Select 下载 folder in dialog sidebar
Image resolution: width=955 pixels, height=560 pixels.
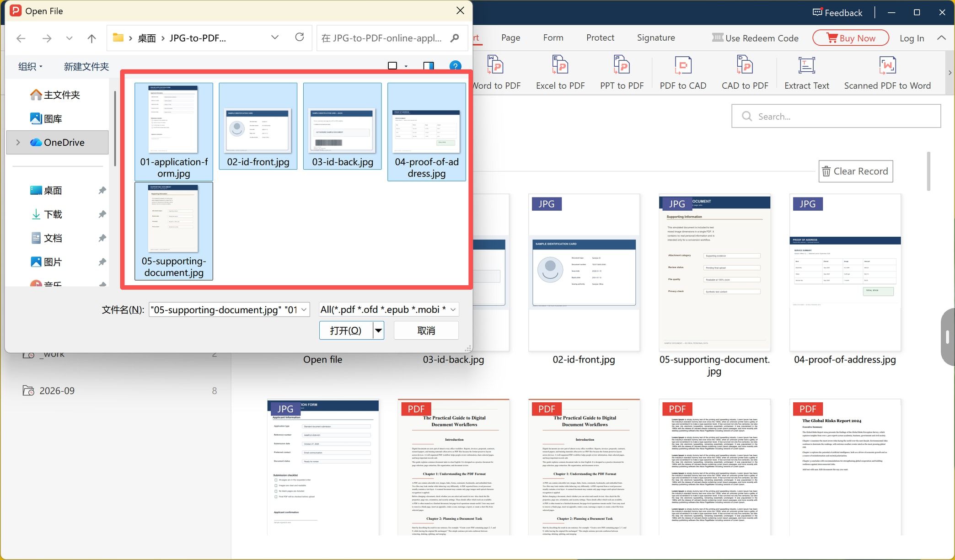[53, 214]
